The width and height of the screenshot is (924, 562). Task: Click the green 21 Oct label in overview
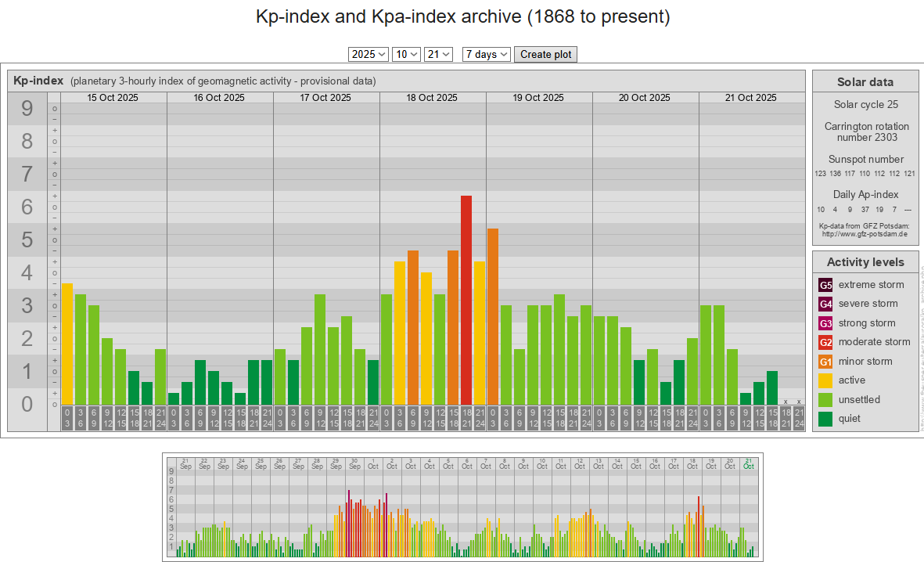point(749,464)
